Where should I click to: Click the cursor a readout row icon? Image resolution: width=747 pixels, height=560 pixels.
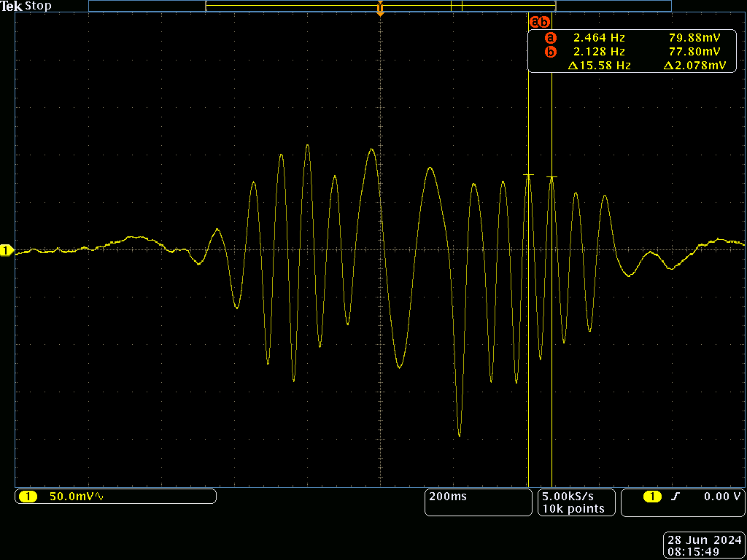tap(551, 38)
